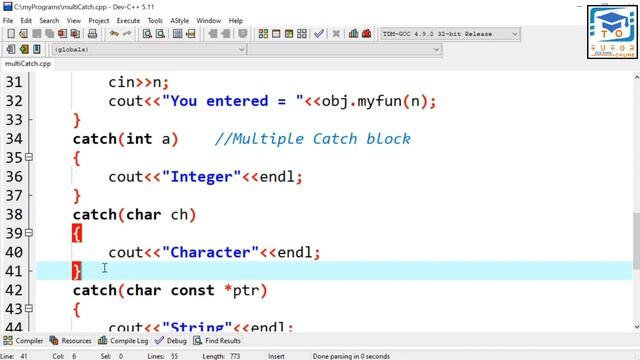Click line number 34 in the gutter
Screen dimensions: 640x360
[x=14, y=139]
